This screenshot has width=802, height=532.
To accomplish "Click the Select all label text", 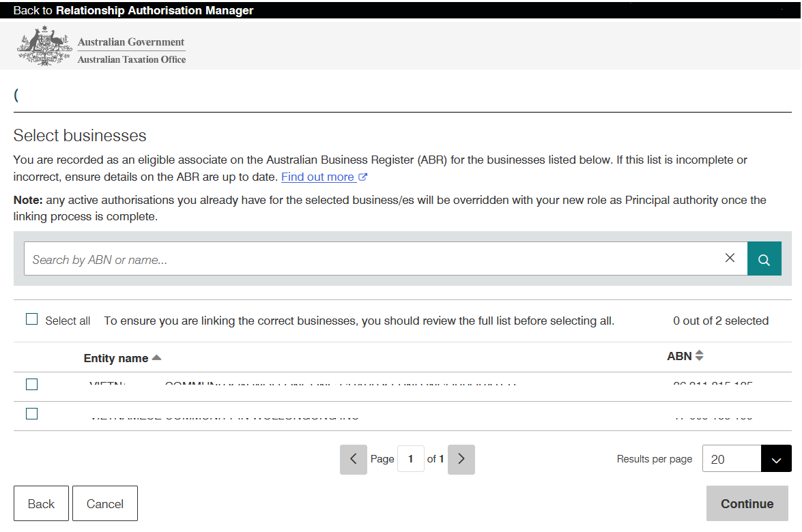I will 68,321.
